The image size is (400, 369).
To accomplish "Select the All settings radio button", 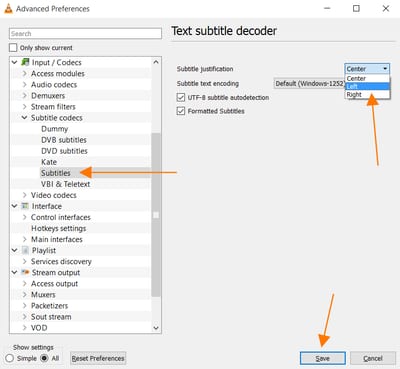I will [x=44, y=358].
